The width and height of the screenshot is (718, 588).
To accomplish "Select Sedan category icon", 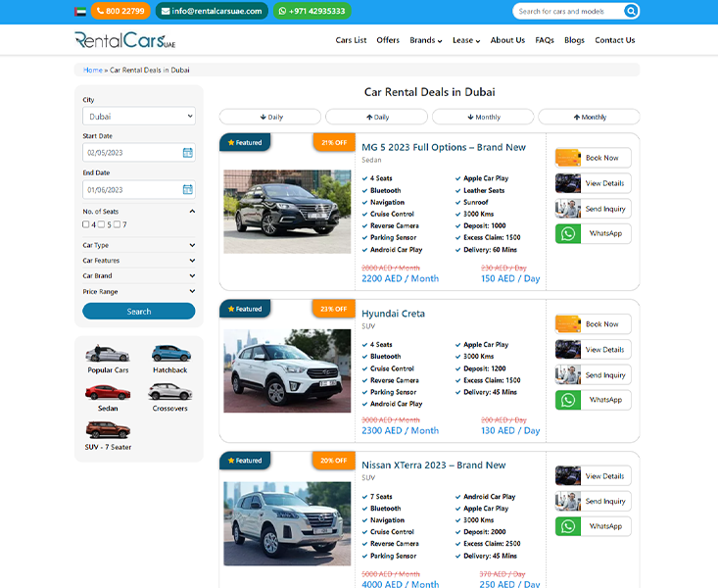I will click(x=108, y=392).
